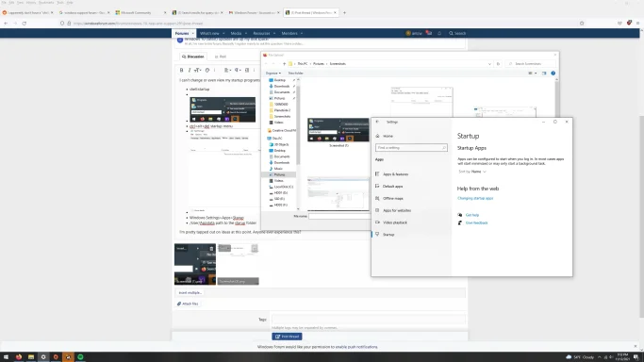Select highlighted Pictures item in navigation tree
Screen dimensions: 644x362
click(x=279, y=174)
